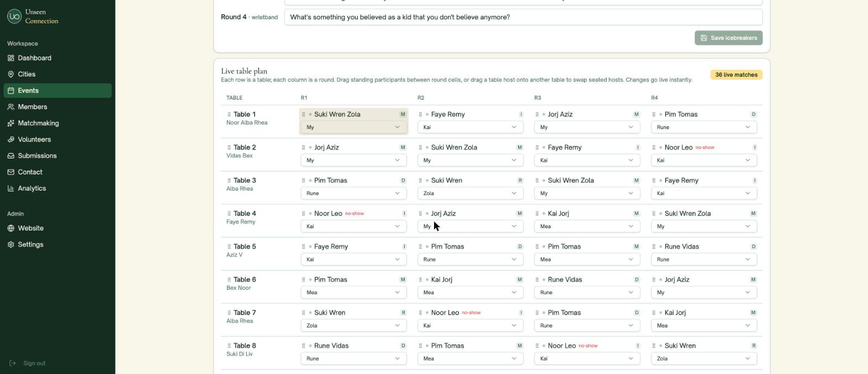
Task: Click host name Vidas Bex under Table 2
Action: [239, 156]
